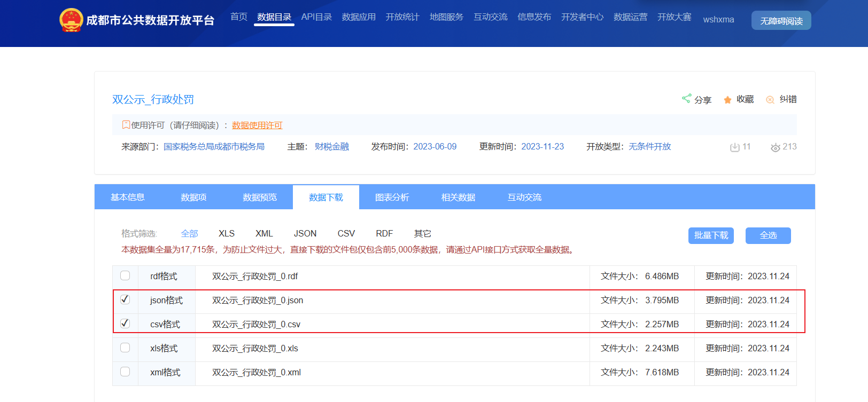Image resolution: width=868 pixels, height=402 pixels.
Task: Open the 信息发布 navigation item
Action: (x=534, y=17)
